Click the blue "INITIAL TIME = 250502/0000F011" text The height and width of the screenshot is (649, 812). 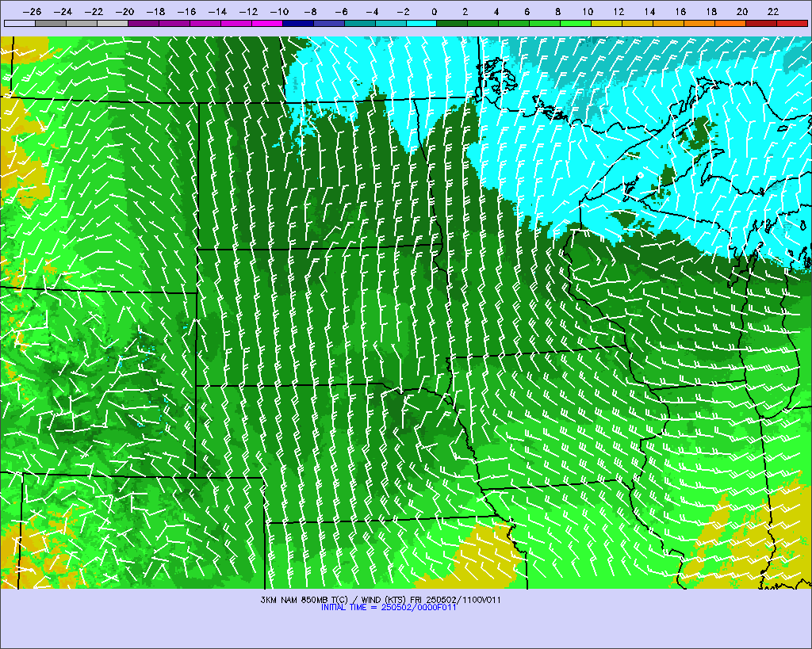tap(389, 607)
